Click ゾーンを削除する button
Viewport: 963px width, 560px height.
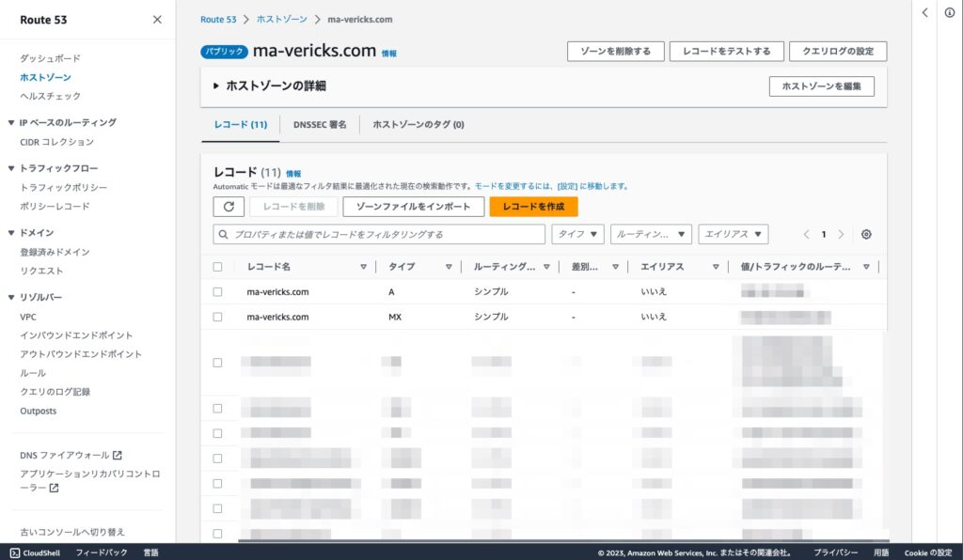pos(615,52)
